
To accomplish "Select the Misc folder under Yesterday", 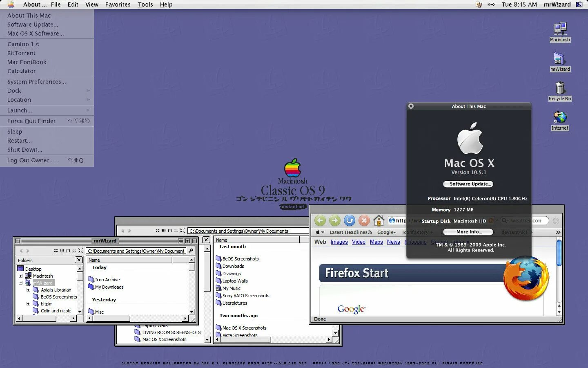I will (96, 312).
